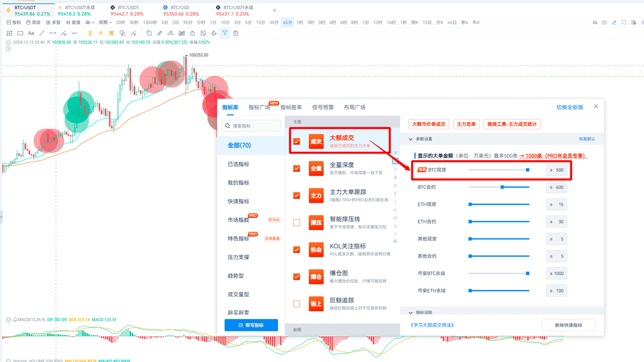Start 复盘 replay mode
Viewport: 644px width, 362px height.
click(73, 22)
